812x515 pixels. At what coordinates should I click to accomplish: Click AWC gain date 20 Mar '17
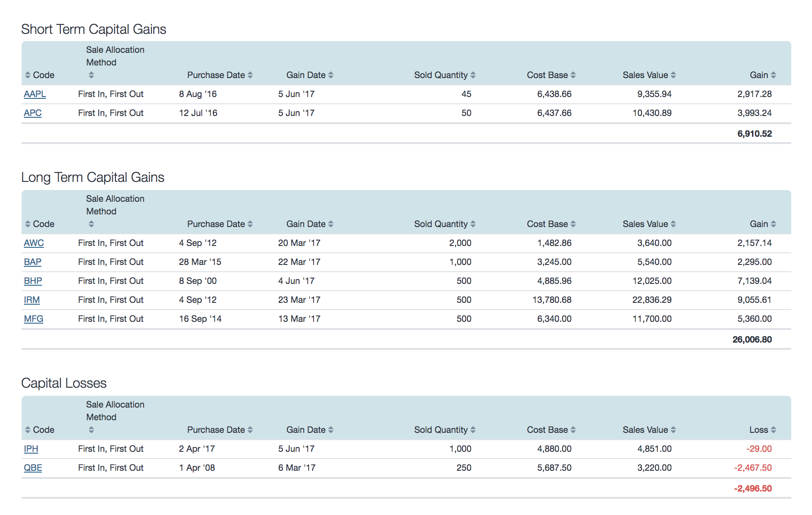[299, 243]
